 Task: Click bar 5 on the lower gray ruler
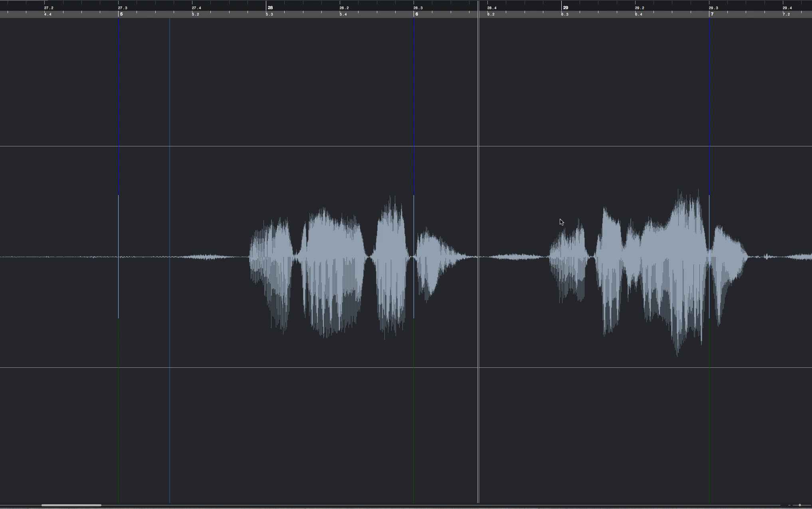(121, 14)
